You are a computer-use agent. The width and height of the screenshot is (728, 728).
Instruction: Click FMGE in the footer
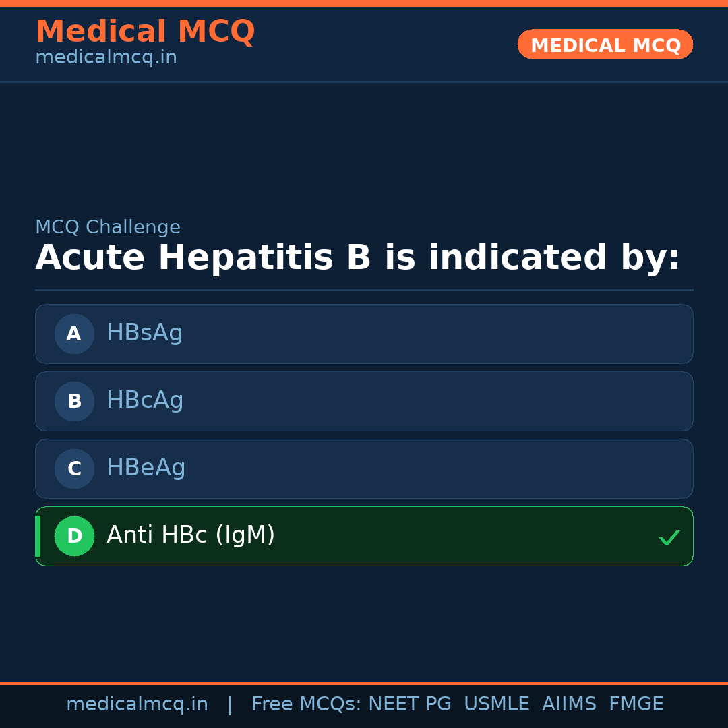pyautogui.click(x=636, y=704)
